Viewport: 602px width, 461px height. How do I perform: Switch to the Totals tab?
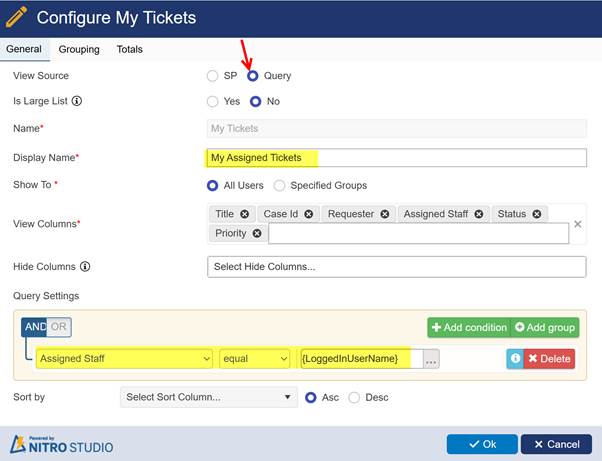pos(129,49)
